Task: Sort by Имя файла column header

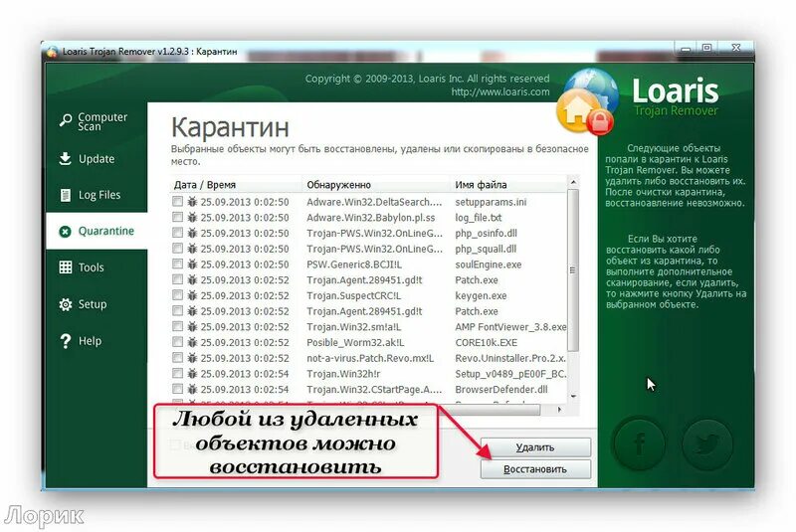Action: coord(508,185)
